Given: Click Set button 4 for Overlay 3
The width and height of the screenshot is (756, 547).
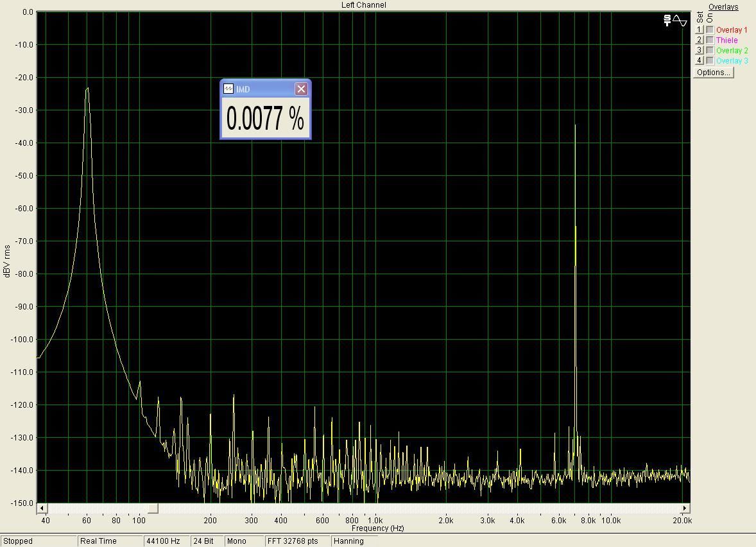Looking at the screenshot, I should (700, 61).
